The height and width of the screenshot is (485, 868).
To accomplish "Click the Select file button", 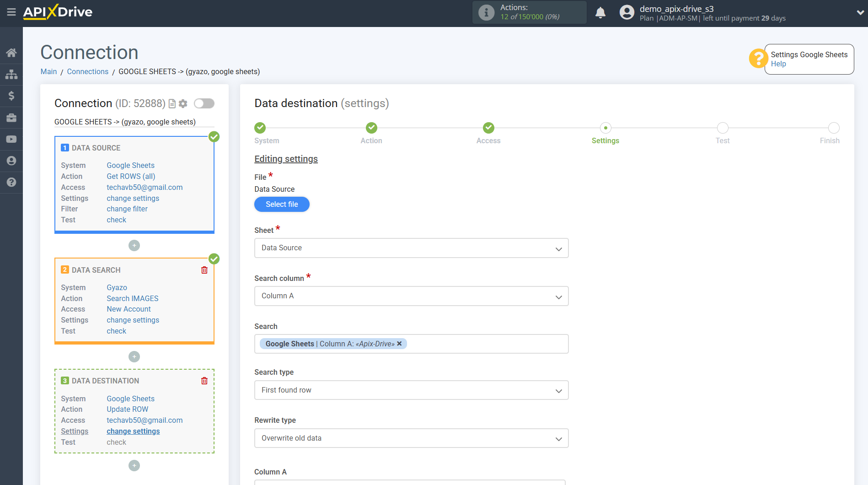I will click(282, 205).
